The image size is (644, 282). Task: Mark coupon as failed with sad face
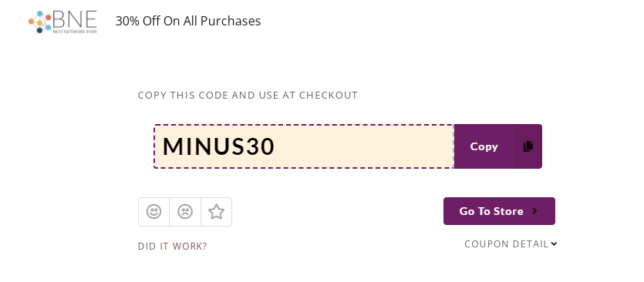tap(185, 212)
